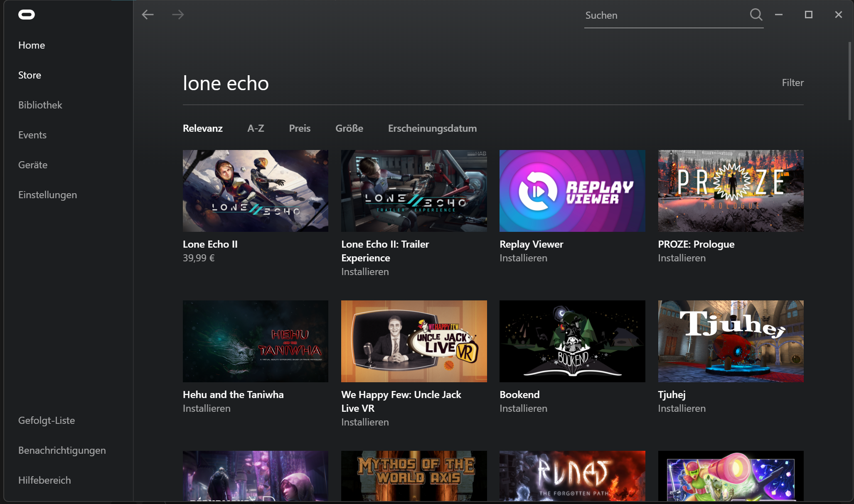This screenshot has width=854, height=504.
Task: Open Store in the sidebar
Action: 30,75
